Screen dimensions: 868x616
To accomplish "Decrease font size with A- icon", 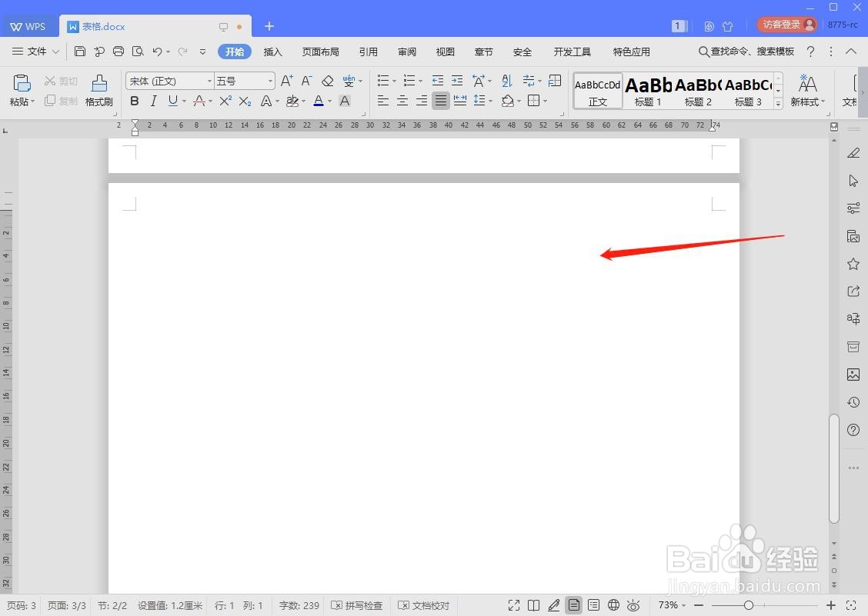I will pyautogui.click(x=307, y=81).
